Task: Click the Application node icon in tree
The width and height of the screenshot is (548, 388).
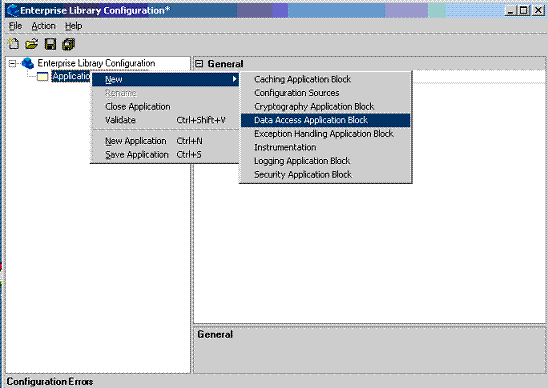Action: [42, 77]
